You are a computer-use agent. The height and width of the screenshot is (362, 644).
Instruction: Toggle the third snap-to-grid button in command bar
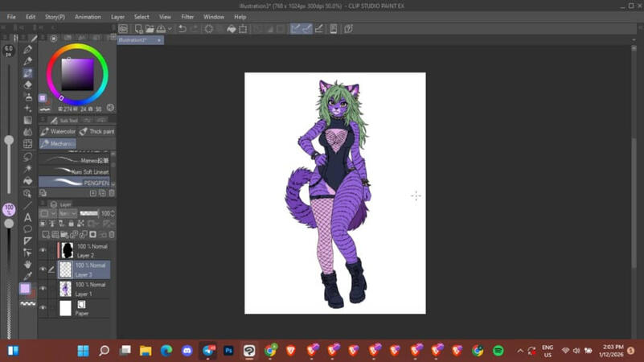[318, 29]
